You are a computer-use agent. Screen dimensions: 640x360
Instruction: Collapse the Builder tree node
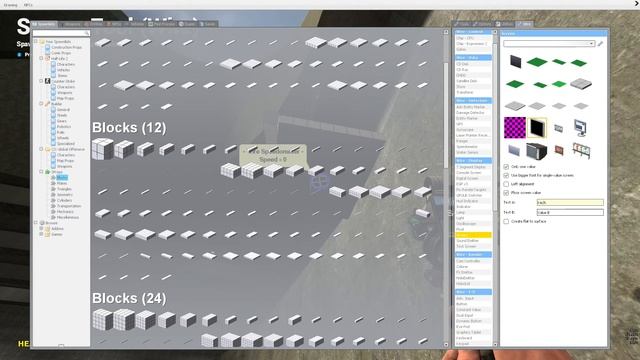pos(41,104)
